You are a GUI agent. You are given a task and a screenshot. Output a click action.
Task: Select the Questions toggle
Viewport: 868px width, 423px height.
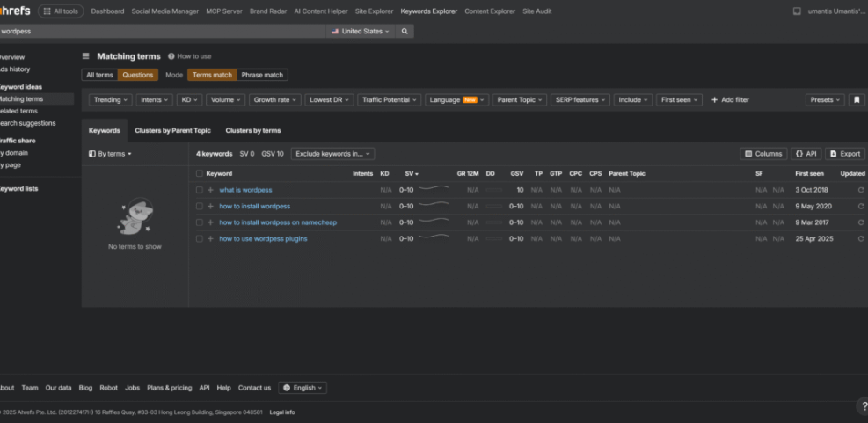[138, 75]
